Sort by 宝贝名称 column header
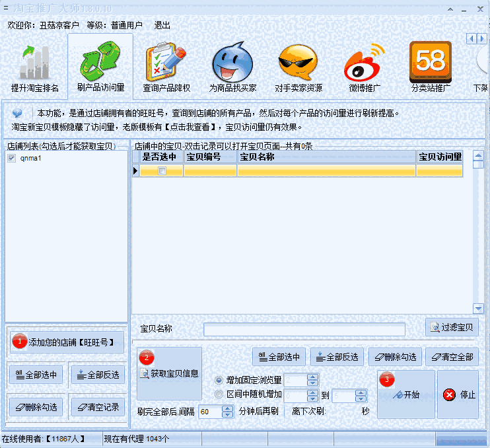490x448 pixels. [x=326, y=157]
